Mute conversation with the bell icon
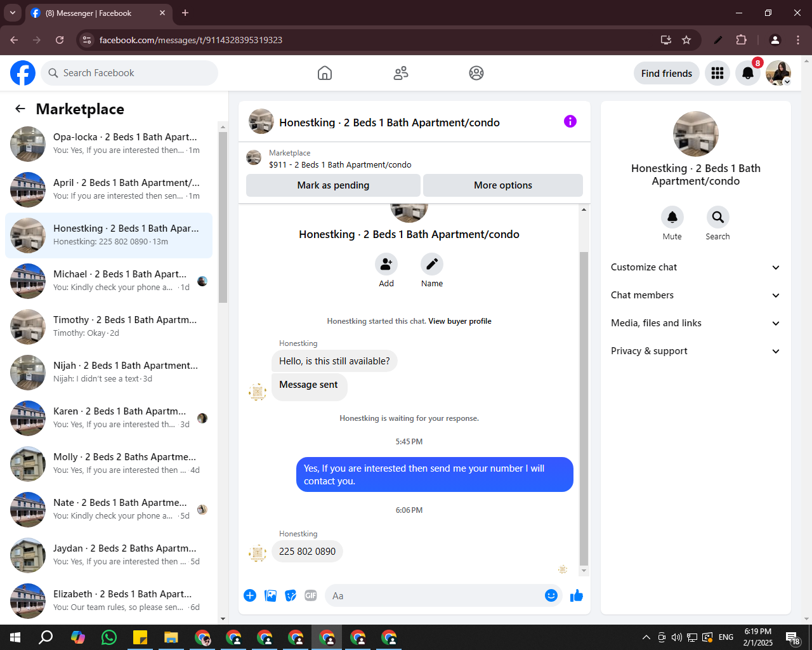812x650 pixels. [672, 217]
